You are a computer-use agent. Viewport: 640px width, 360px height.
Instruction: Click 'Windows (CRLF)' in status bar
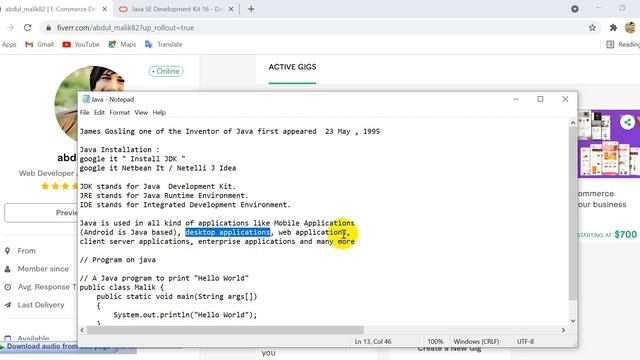[476, 342]
